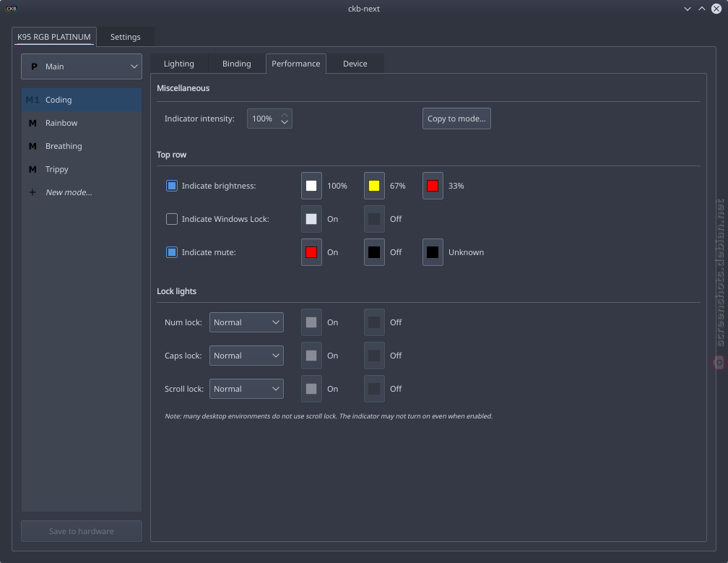Image resolution: width=728 pixels, height=563 pixels.
Task: Click the M icon beside Breathing mode
Action: [32, 146]
